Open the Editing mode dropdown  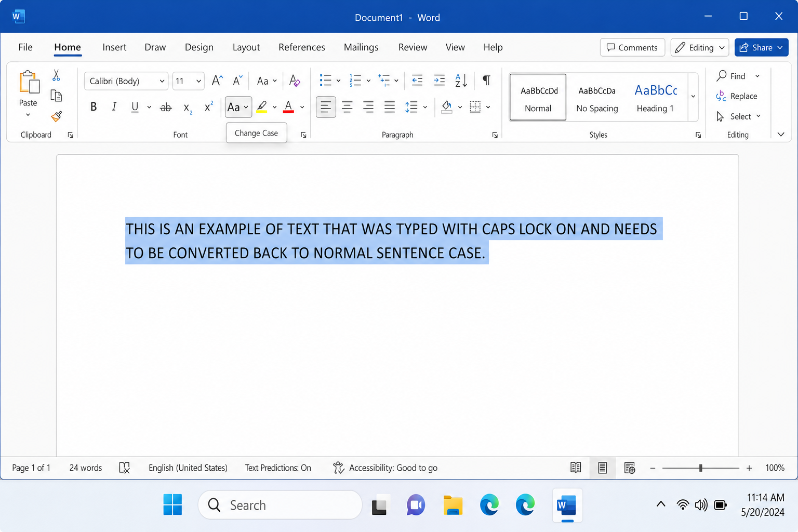[x=700, y=47]
